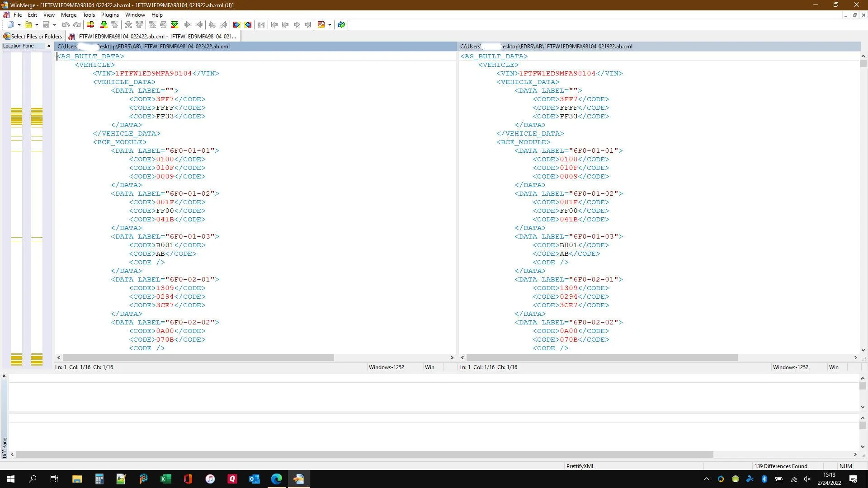Click left pane 'Windows-1252' encoding indicator
Image resolution: width=868 pixels, height=488 pixels.
(386, 367)
